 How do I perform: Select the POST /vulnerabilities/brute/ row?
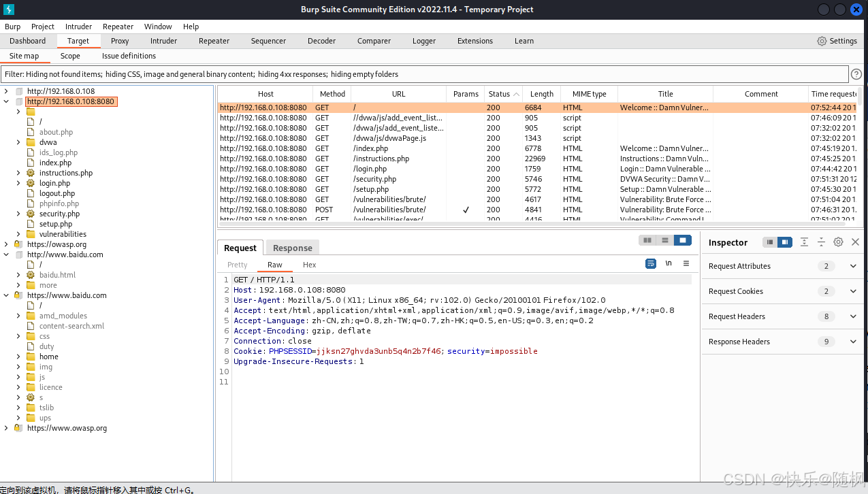pyautogui.click(x=539, y=210)
